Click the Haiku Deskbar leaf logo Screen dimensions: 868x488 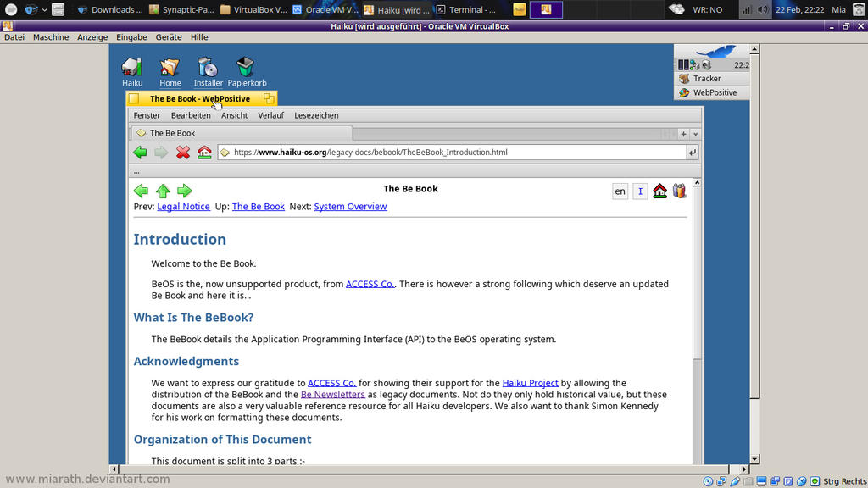[714, 52]
